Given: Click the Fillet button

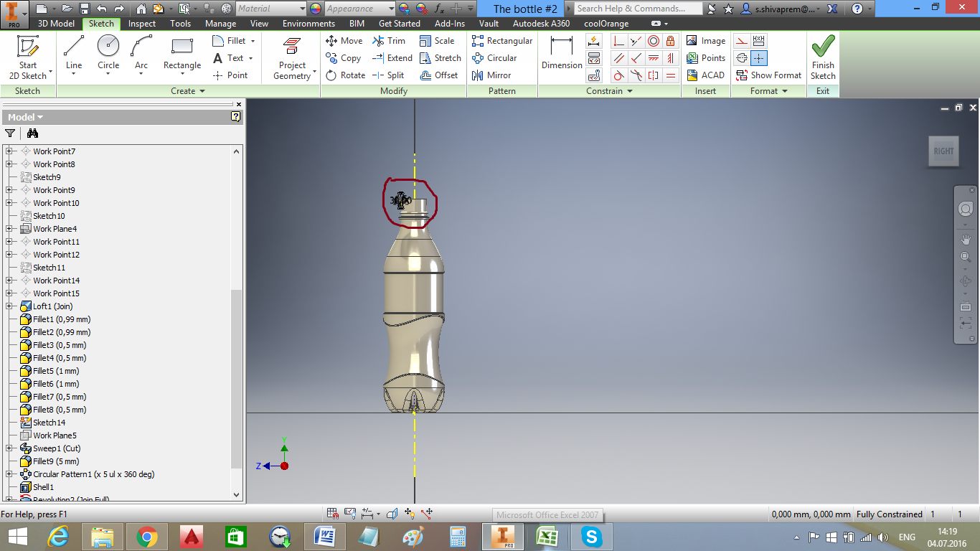Looking at the screenshot, I should (x=234, y=41).
